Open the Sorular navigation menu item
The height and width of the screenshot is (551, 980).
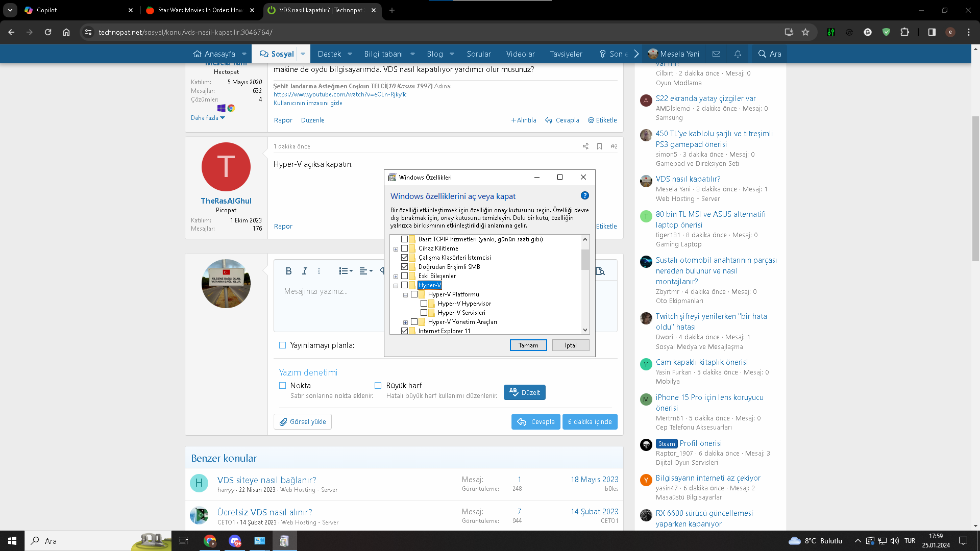tap(478, 54)
